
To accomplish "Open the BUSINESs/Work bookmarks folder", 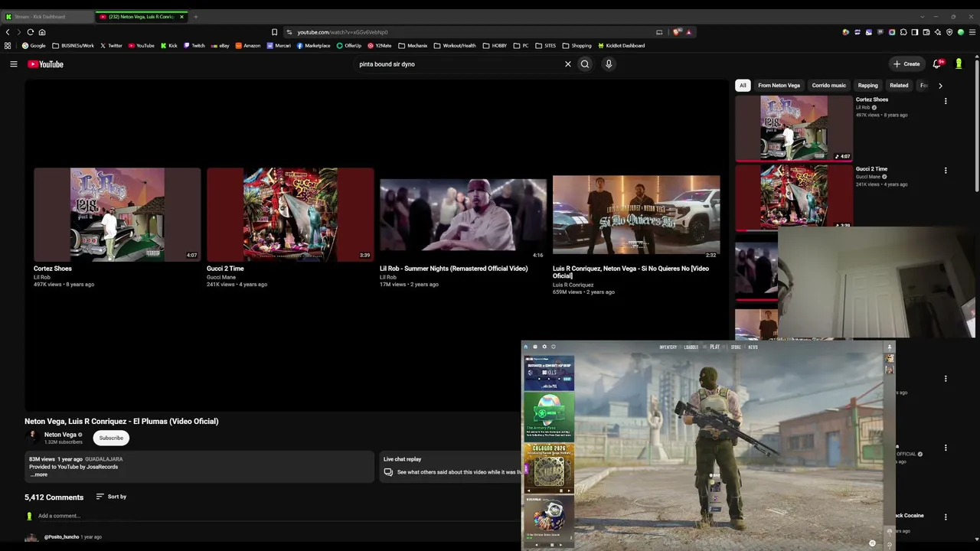I will point(73,46).
